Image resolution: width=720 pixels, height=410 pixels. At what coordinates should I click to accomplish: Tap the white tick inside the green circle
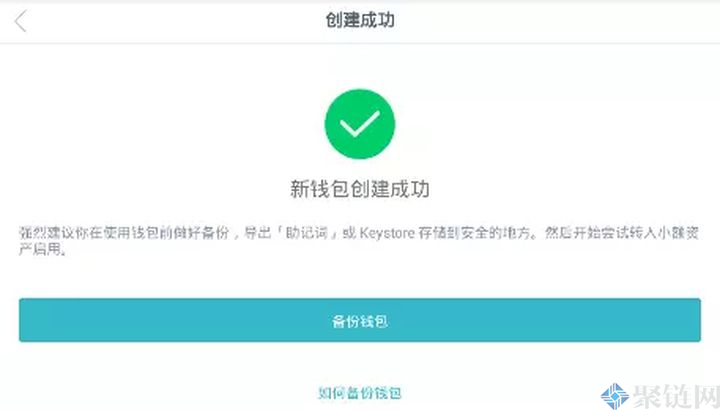tap(360, 124)
